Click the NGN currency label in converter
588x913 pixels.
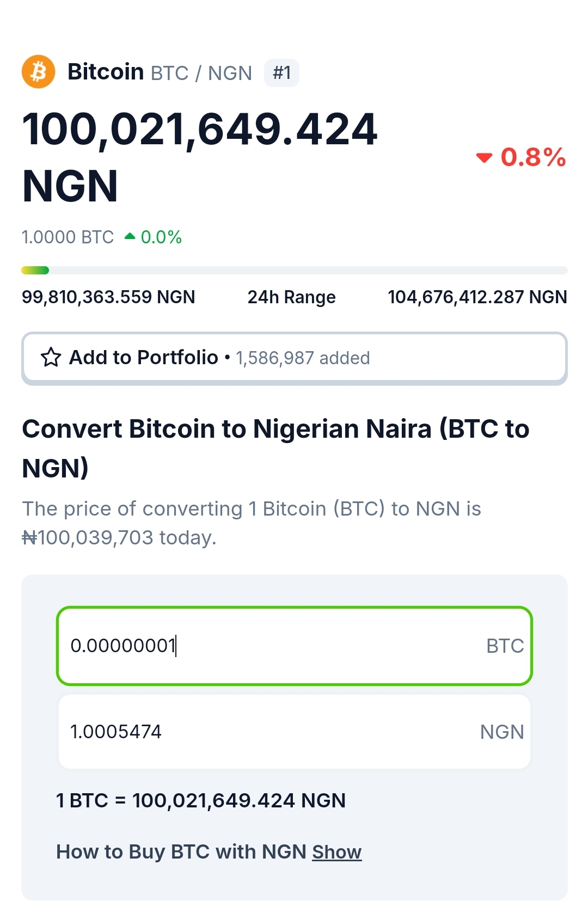click(501, 732)
